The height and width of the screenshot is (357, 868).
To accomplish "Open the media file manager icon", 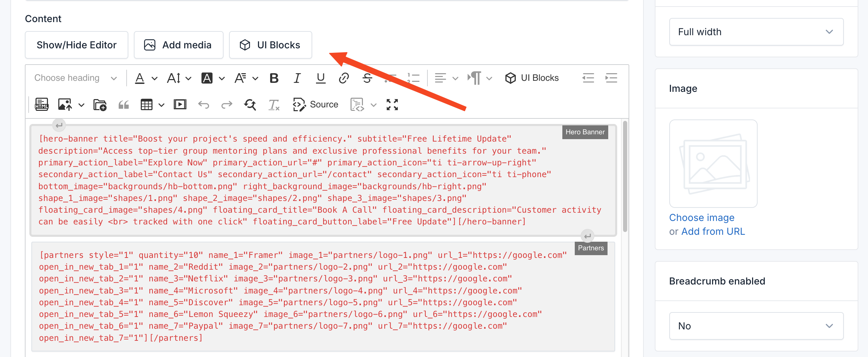I will (x=100, y=104).
